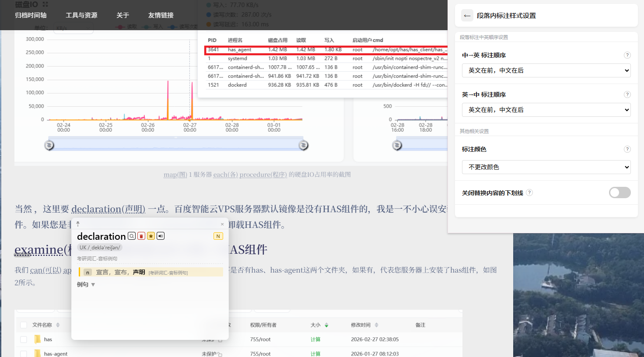Click the 计算 link for has folder
The image size is (644, 357).
315,339
